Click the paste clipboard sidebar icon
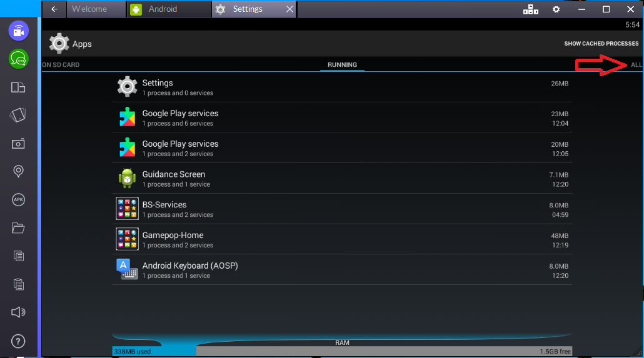The width and height of the screenshot is (644, 358). [x=19, y=284]
